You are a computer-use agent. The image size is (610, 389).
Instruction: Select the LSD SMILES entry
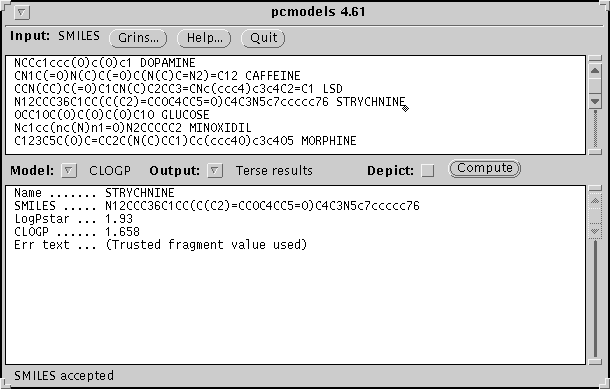178,89
